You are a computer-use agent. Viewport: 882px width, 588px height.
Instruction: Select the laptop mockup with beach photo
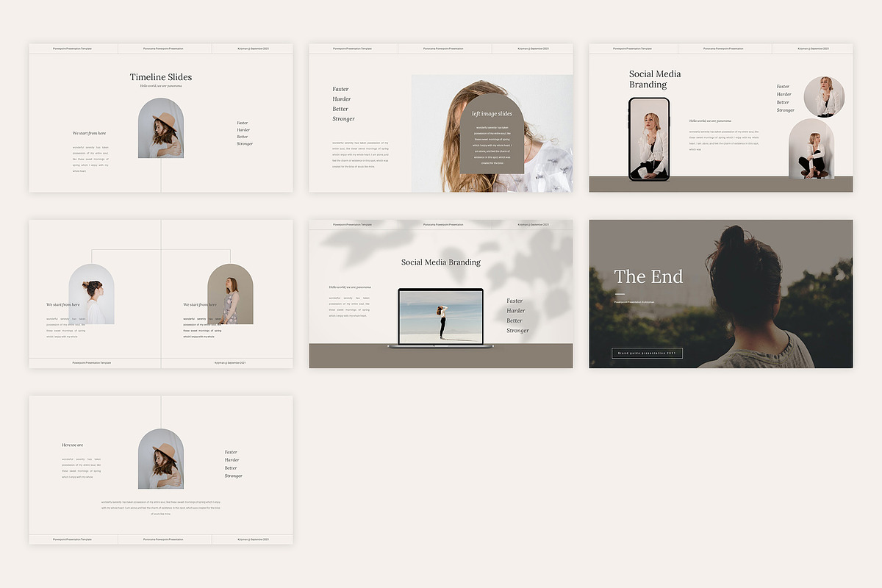point(441,318)
